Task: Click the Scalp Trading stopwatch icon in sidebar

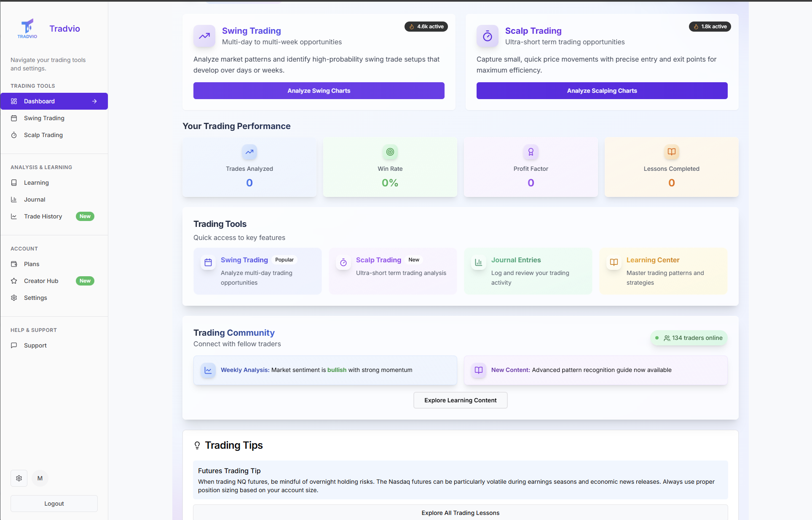Action: pos(14,135)
